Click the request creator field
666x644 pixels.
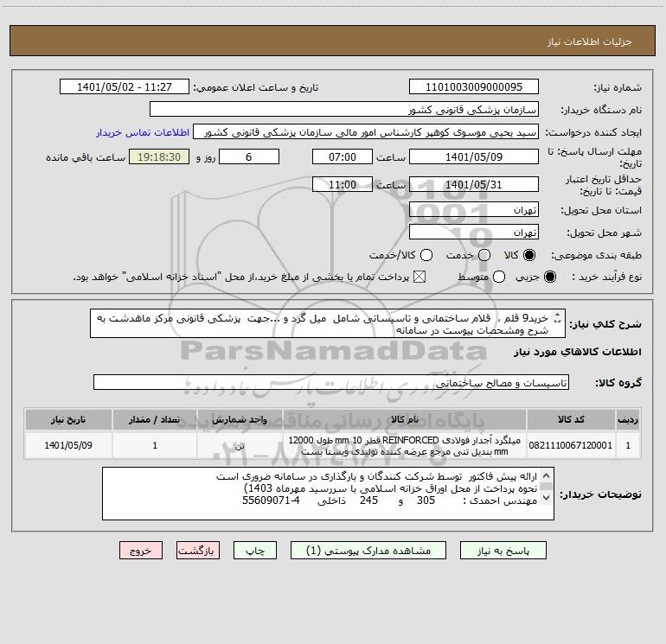tap(366, 132)
